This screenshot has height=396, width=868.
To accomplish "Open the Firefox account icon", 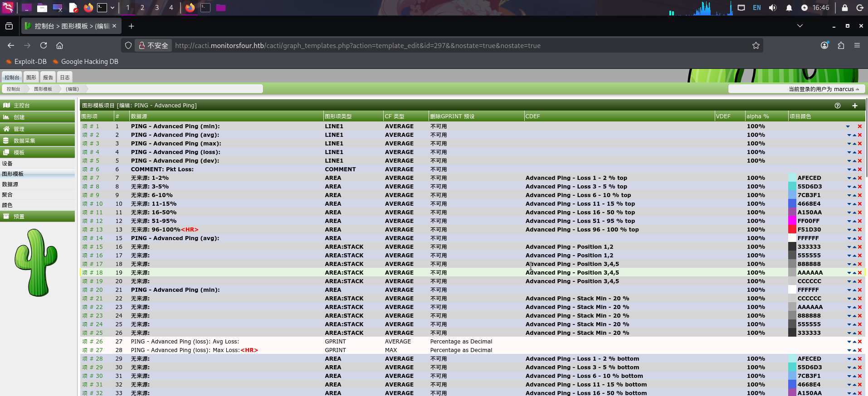I will 825,45.
